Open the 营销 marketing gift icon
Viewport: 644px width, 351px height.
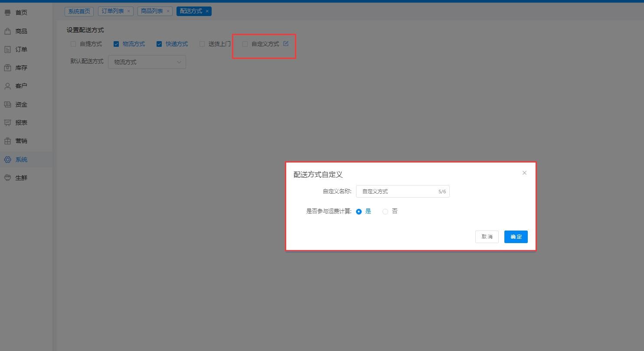pos(7,141)
